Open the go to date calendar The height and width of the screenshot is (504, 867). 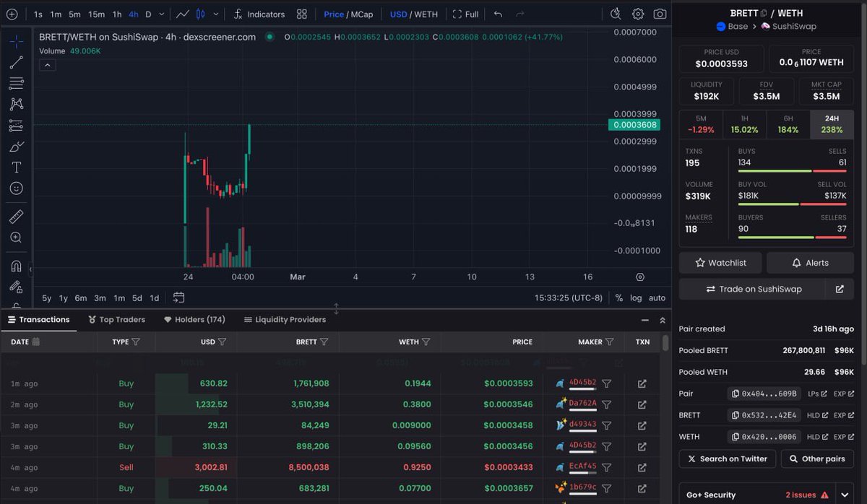click(179, 297)
